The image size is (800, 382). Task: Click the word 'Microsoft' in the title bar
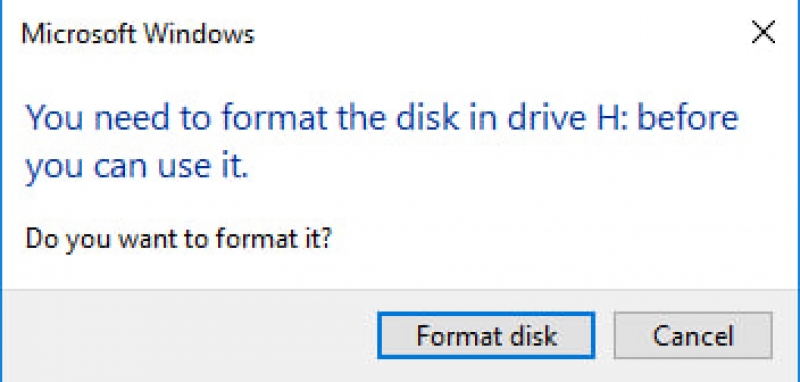click(79, 35)
